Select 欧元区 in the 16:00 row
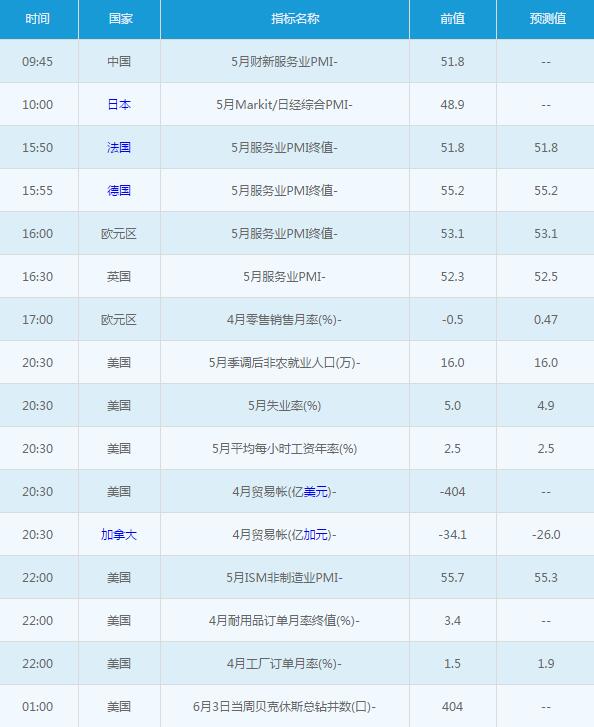 click(x=119, y=234)
